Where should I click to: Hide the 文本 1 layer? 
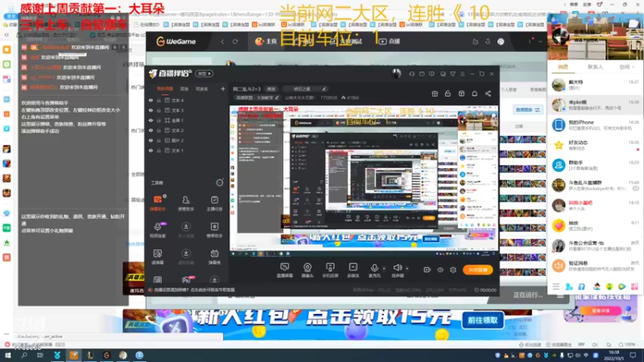pyautogui.click(x=151, y=150)
